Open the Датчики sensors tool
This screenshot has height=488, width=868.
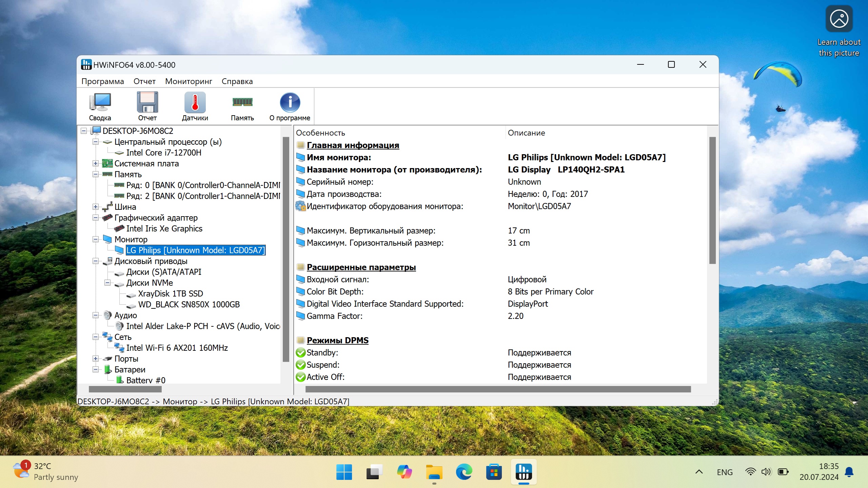(195, 107)
